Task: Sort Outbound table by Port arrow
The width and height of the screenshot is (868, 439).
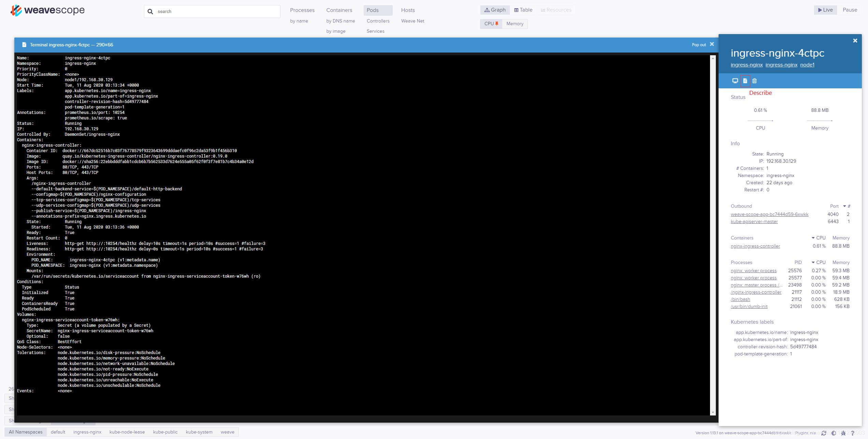Action: pos(844,206)
